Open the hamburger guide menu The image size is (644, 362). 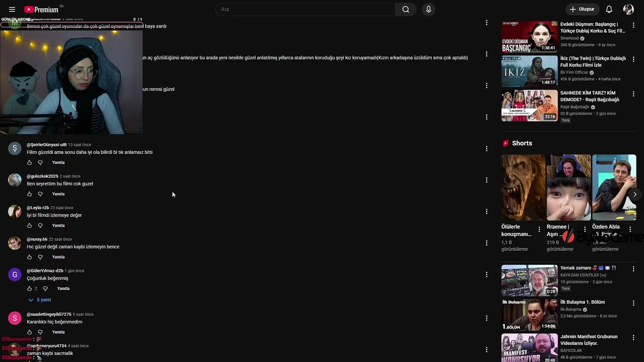click(x=12, y=10)
